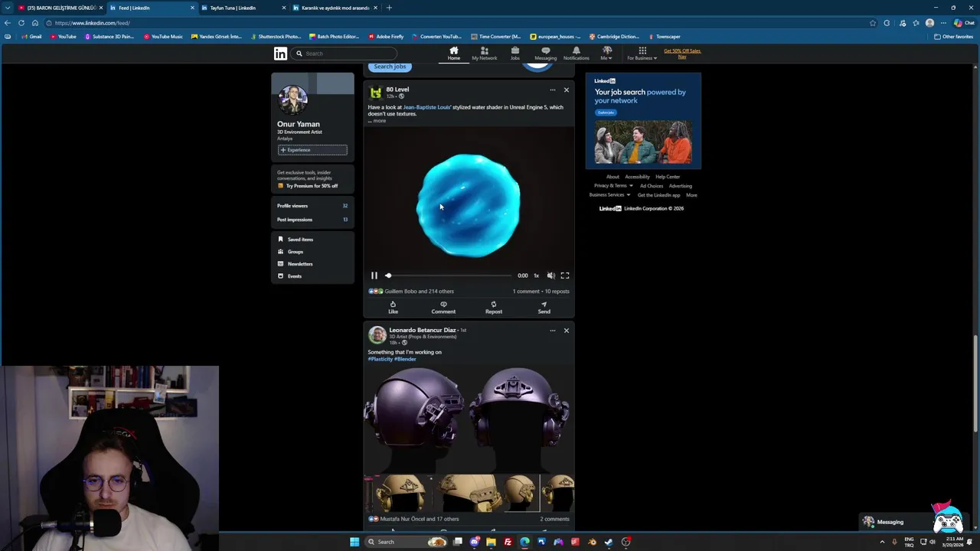Open Get 50% Off Sales Nav link
This screenshot has height=551, width=980.
(x=682, y=54)
